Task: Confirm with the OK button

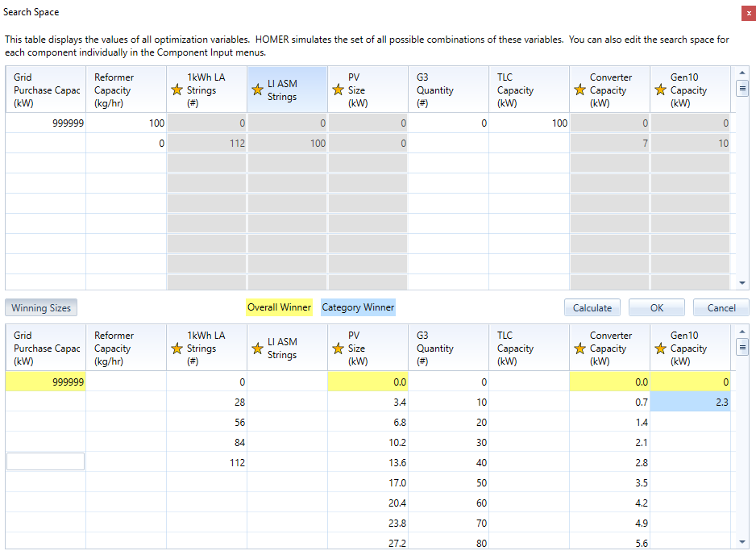Action: tap(656, 307)
